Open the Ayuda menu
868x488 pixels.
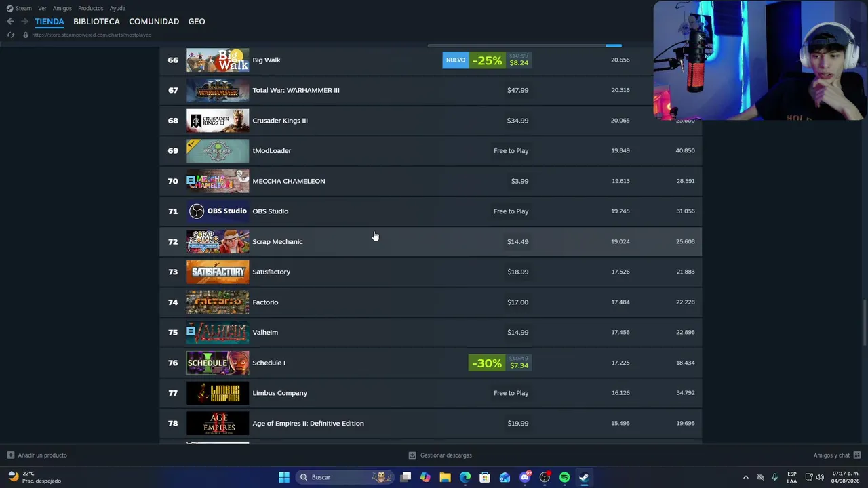coord(117,8)
